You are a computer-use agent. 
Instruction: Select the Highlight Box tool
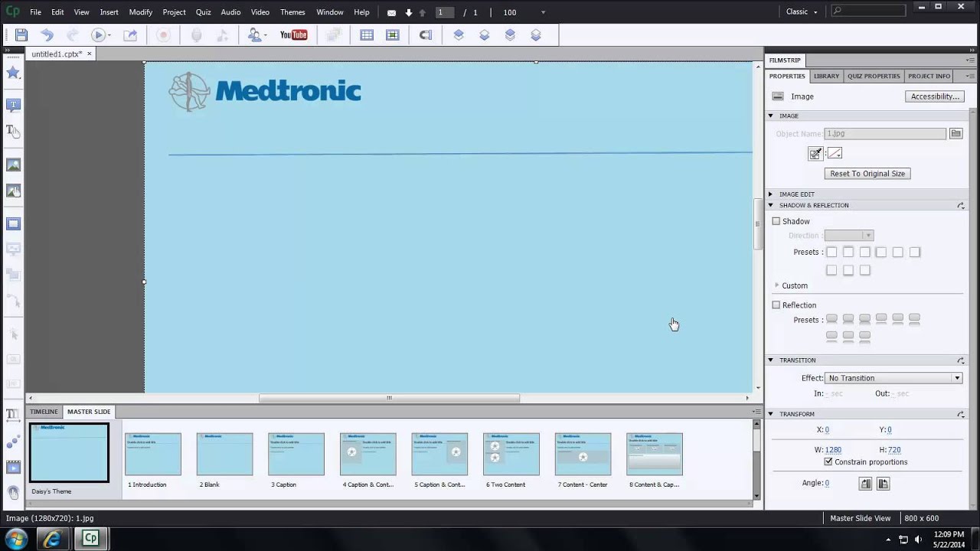pos(13,224)
